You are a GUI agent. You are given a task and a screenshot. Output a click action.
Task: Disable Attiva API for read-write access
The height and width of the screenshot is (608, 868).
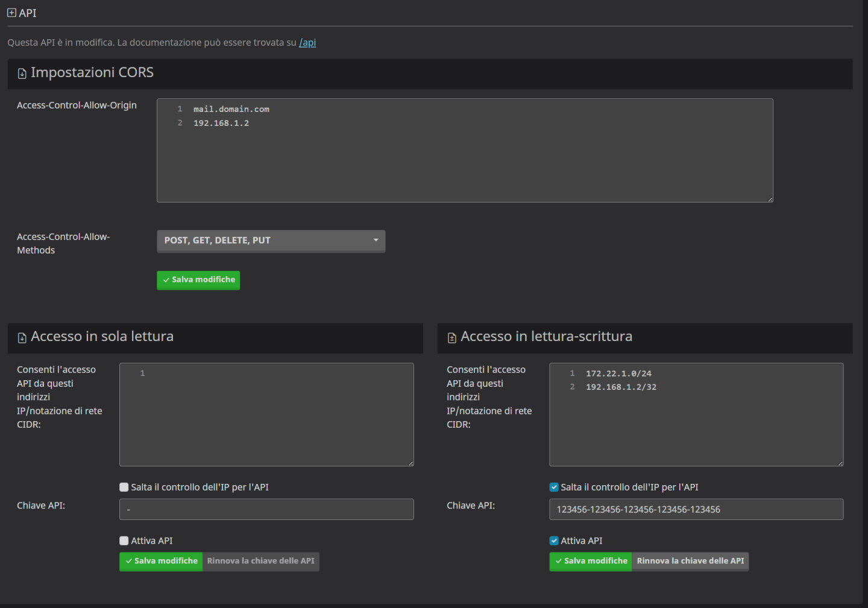(554, 541)
